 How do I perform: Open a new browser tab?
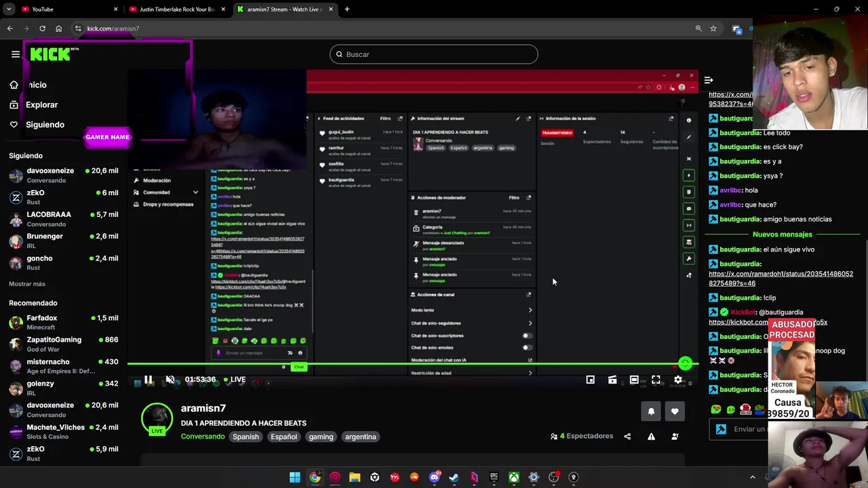coord(347,9)
